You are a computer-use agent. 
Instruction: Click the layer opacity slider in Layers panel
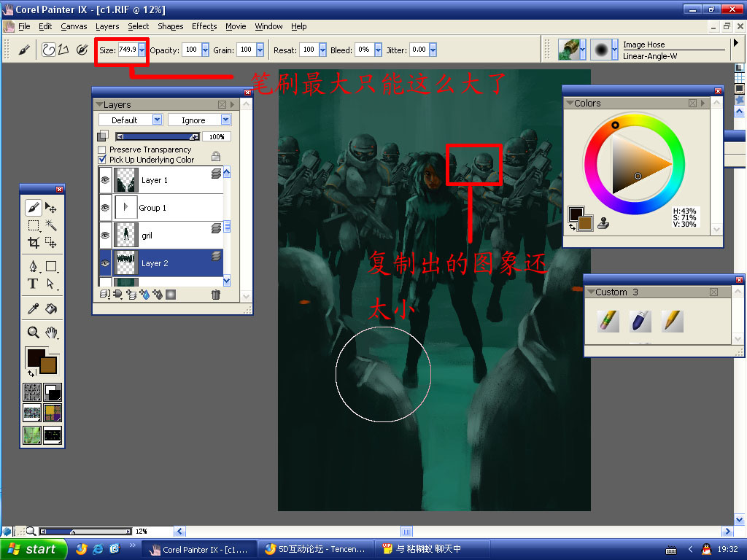pos(158,136)
